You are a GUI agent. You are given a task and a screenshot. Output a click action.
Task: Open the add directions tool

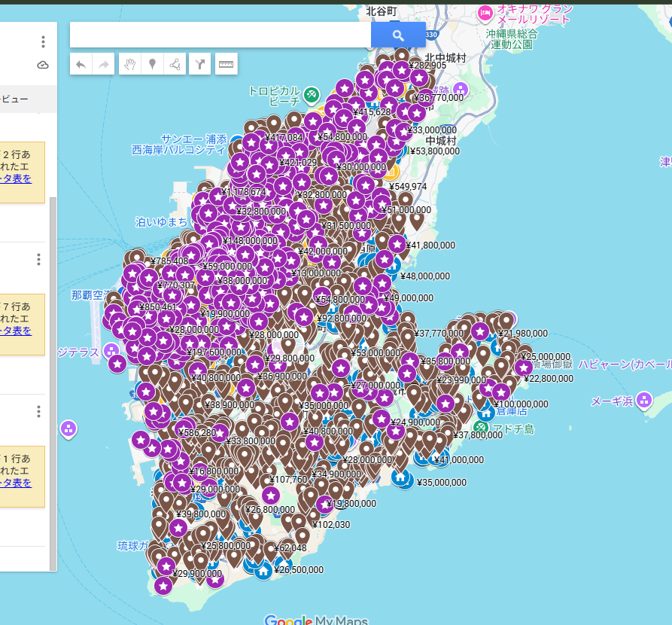coord(199,65)
